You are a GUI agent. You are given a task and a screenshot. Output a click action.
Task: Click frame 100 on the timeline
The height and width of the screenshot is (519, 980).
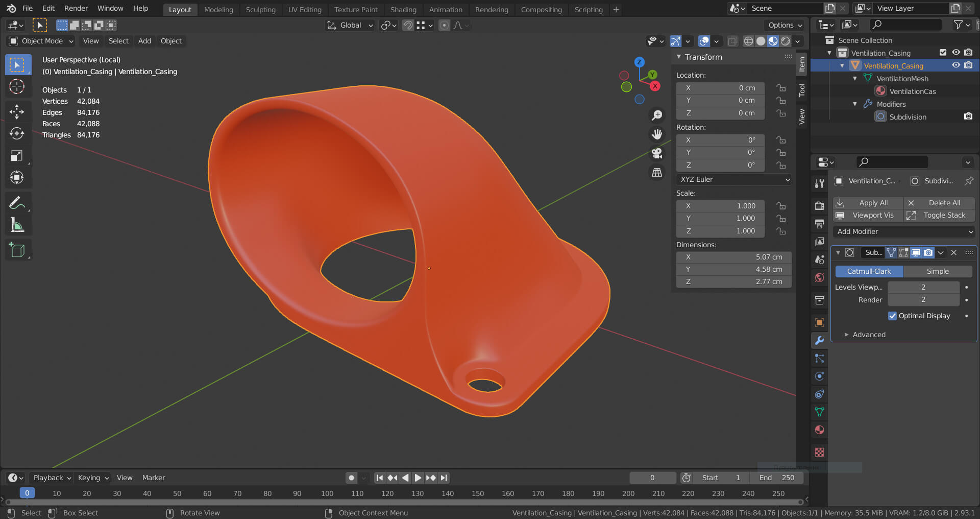(327, 493)
